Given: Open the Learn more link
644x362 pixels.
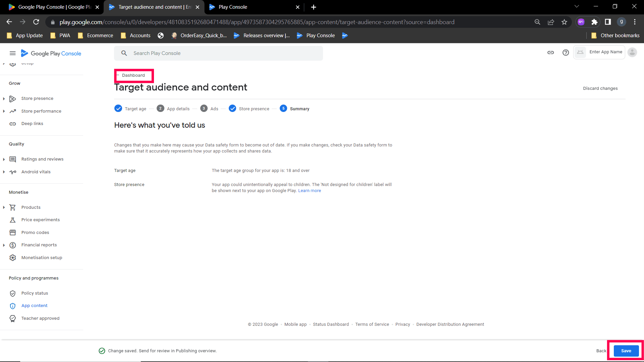Looking at the screenshot, I should [x=309, y=191].
